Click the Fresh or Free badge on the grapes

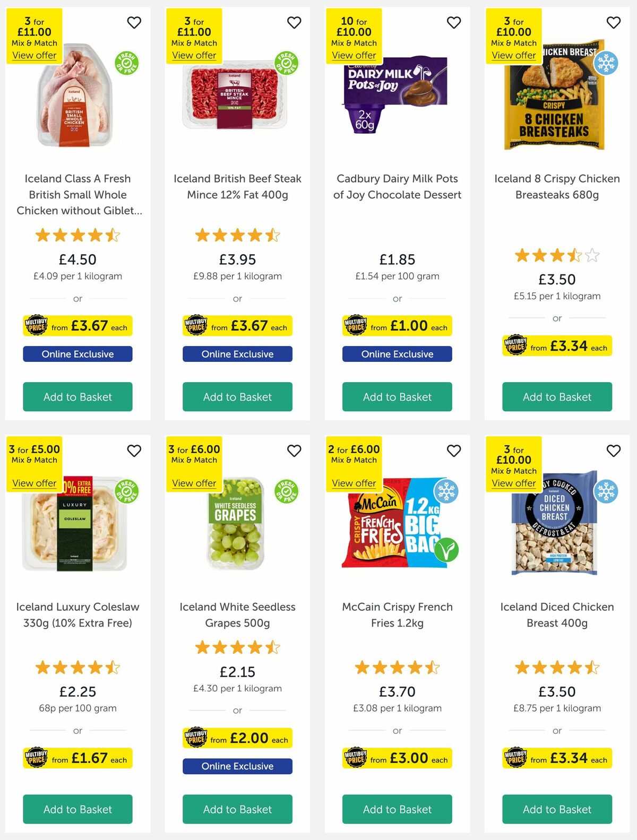287,491
